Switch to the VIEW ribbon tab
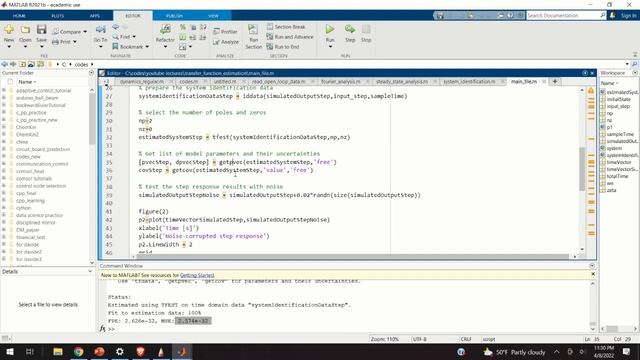The image size is (640, 360). (x=213, y=16)
